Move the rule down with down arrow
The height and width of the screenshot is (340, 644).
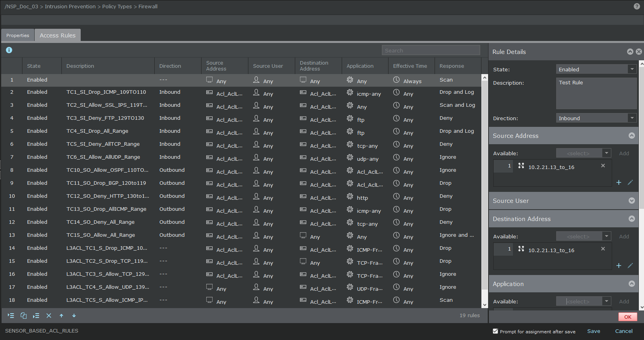point(74,316)
